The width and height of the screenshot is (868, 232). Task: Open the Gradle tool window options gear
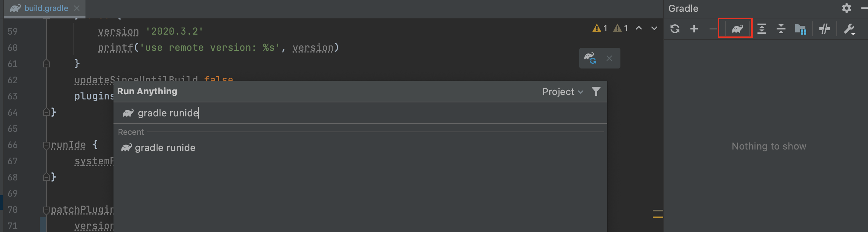(x=846, y=8)
